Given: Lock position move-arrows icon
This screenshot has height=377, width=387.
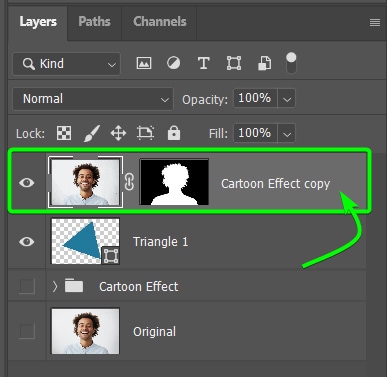Looking at the screenshot, I should tap(118, 133).
